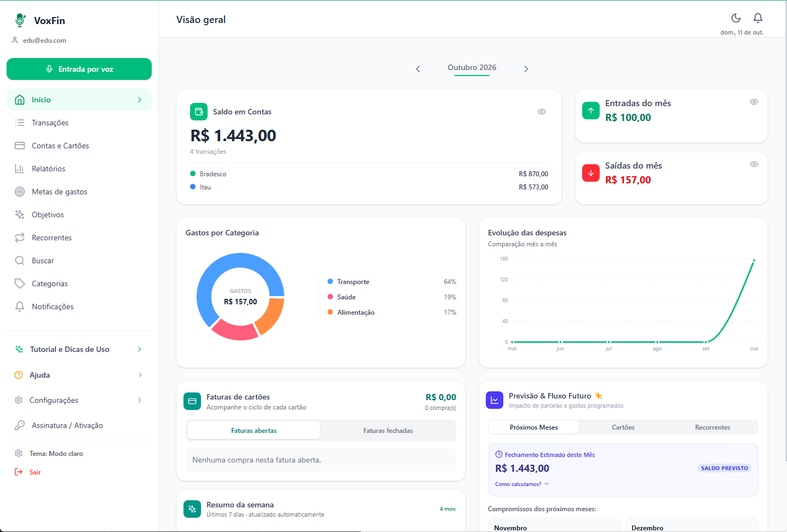Click the Faturas de cartões card icon
This screenshot has height=532, width=787.
(x=192, y=401)
